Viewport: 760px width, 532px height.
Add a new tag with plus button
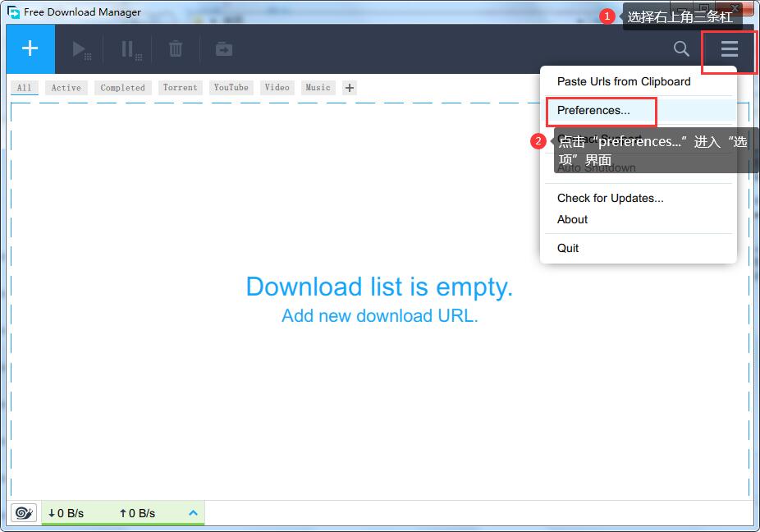350,88
